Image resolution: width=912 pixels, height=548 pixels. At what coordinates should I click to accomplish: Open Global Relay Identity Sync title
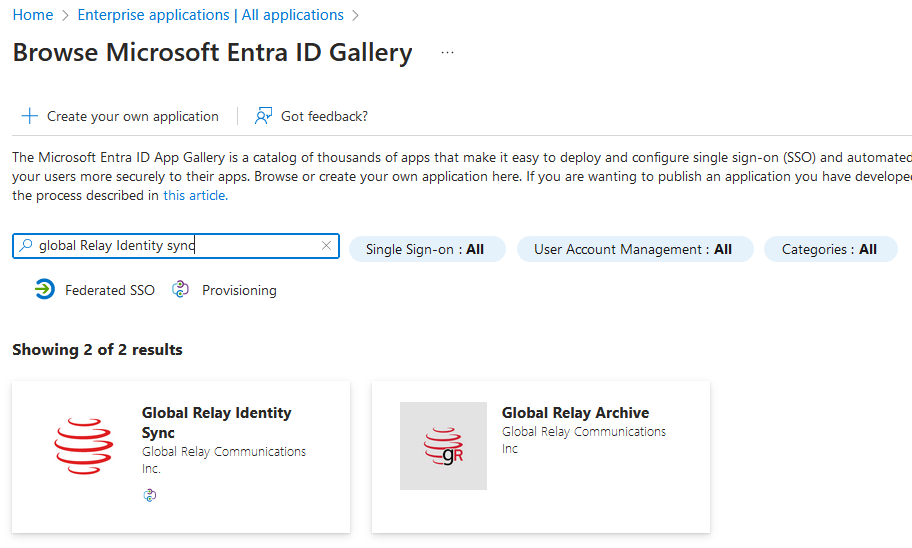pos(216,422)
